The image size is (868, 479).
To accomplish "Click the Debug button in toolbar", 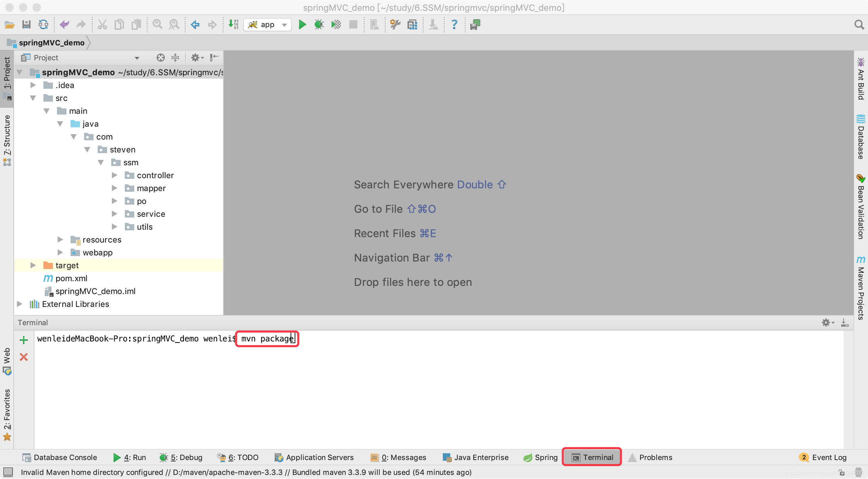I will [x=319, y=24].
